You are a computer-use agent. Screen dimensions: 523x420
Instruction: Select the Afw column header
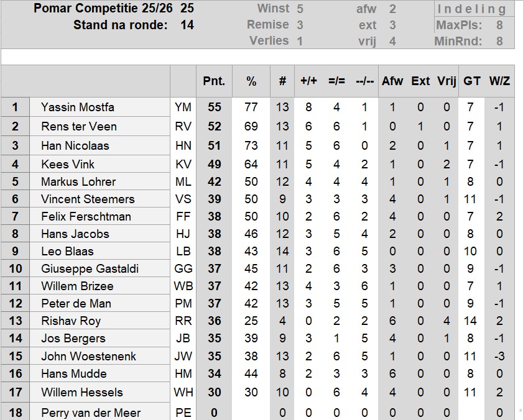[x=392, y=81]
